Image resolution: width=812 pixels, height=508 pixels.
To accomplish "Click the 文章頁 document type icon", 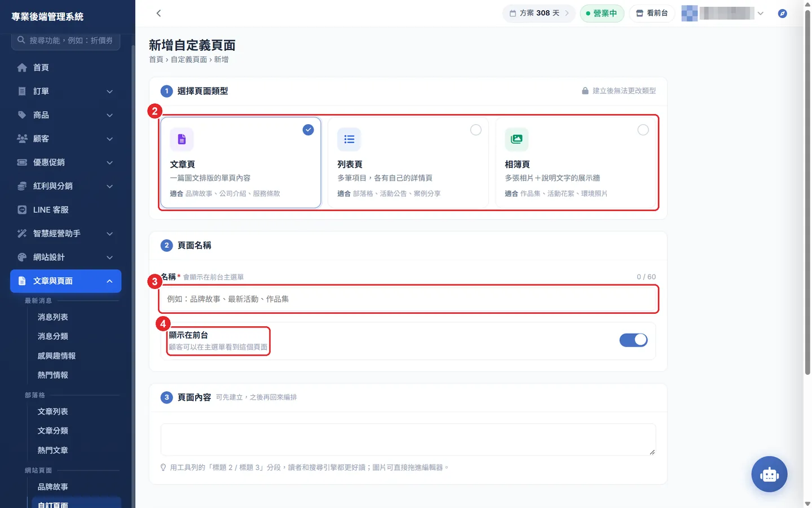I will click(x=182, y=139).
